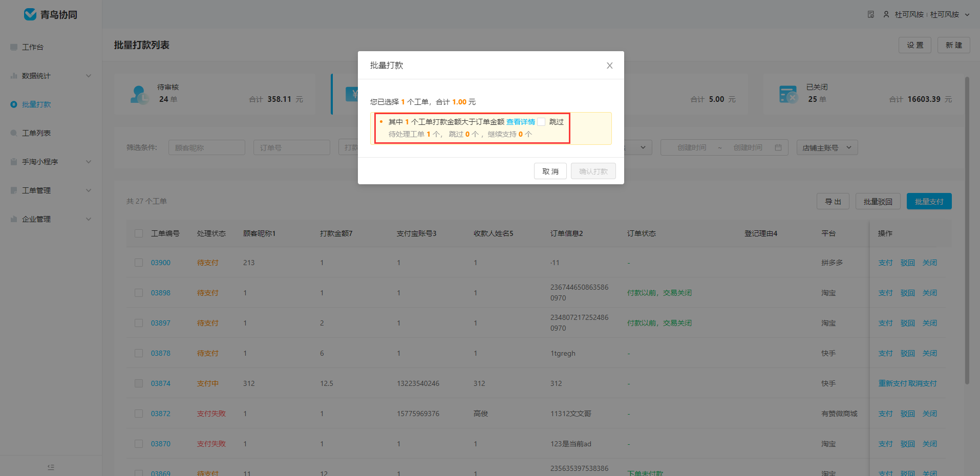
Task: Click the 工单列表 search icon
Action: tap(14, 133)
